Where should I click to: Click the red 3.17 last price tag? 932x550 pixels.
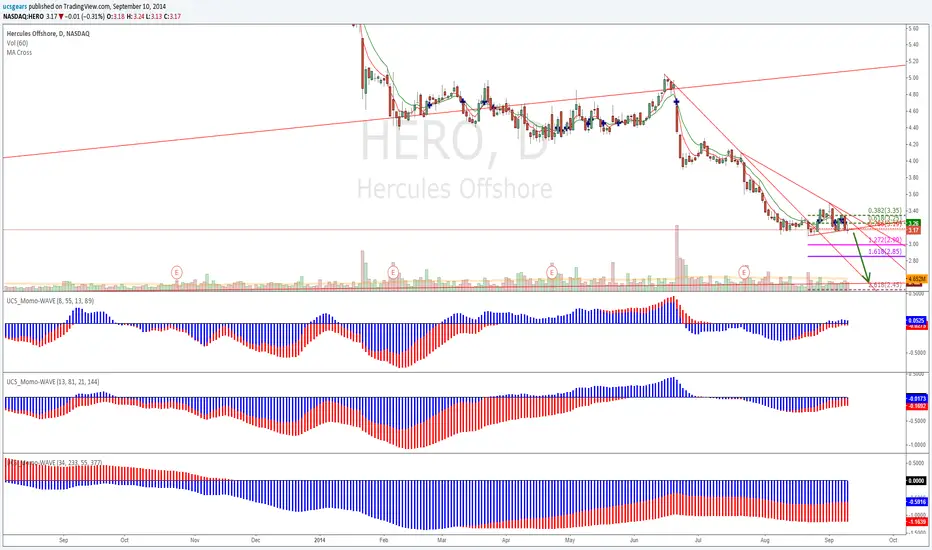pos(914,230)
